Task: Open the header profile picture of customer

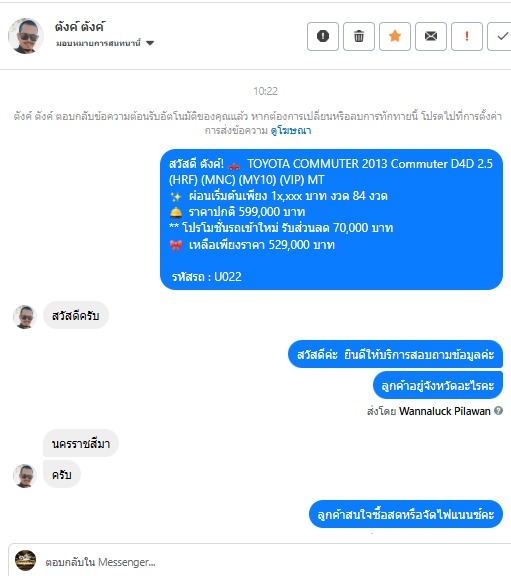Action: point(26,36)
